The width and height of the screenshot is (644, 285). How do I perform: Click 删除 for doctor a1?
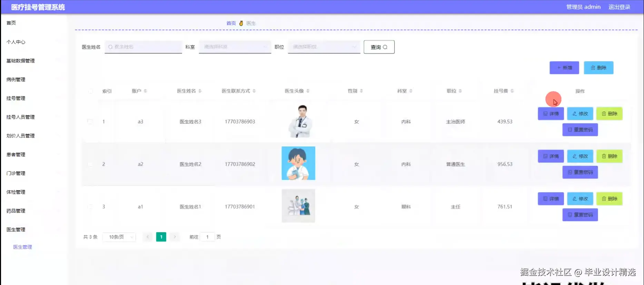610,199
